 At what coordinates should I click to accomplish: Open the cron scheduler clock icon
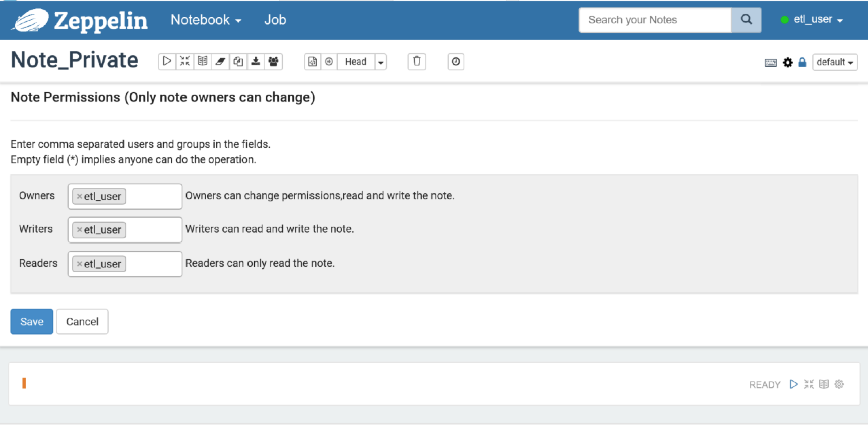tap(456, 62)
